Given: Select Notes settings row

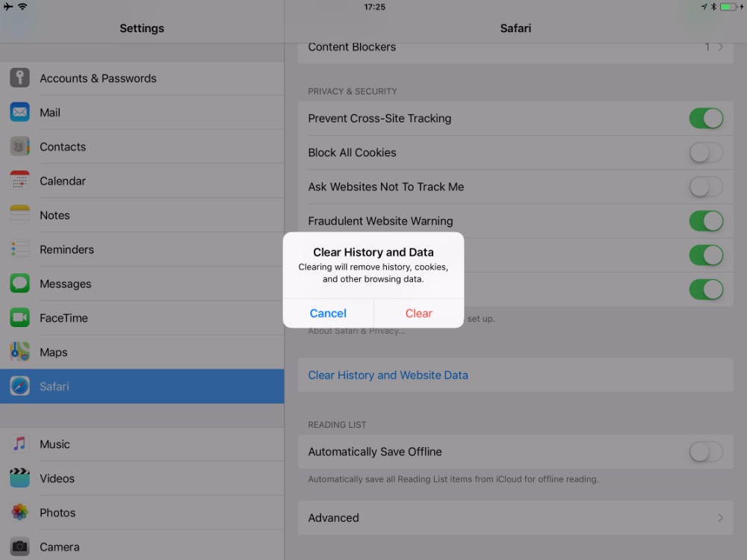Looking at the screenshot, I should click(142, 215).
